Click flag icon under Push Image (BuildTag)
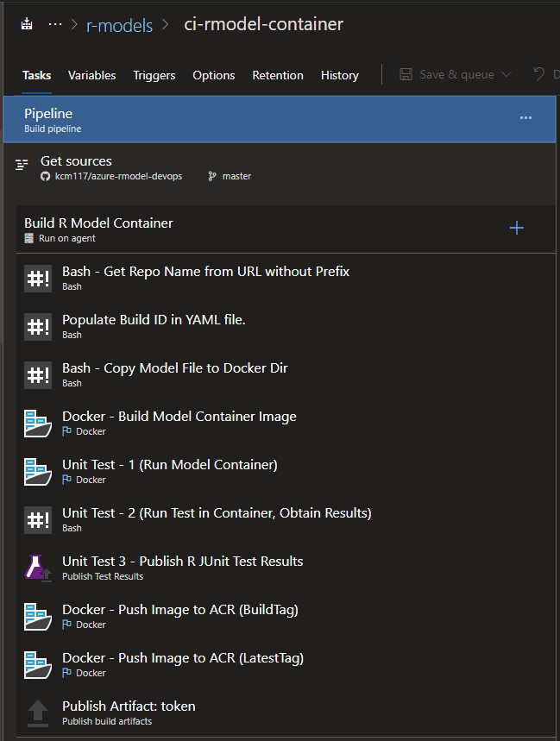Image resolution: width=560 pixels, height=741 pixels. click(x=66, y=625)
